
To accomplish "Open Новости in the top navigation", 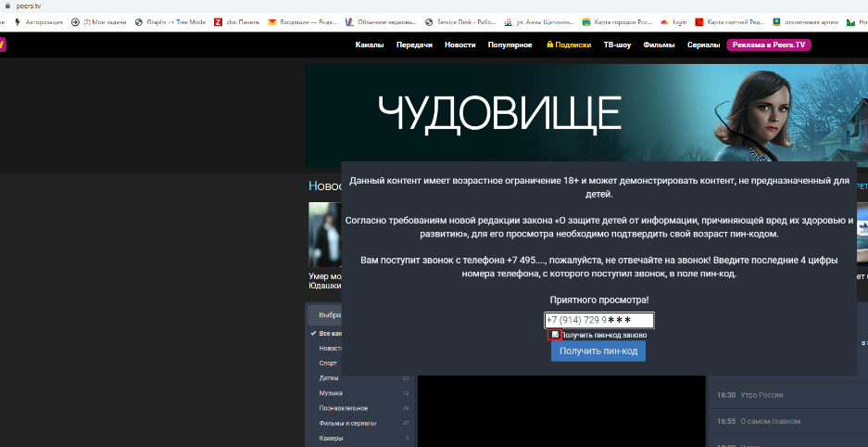I will 460,45.
